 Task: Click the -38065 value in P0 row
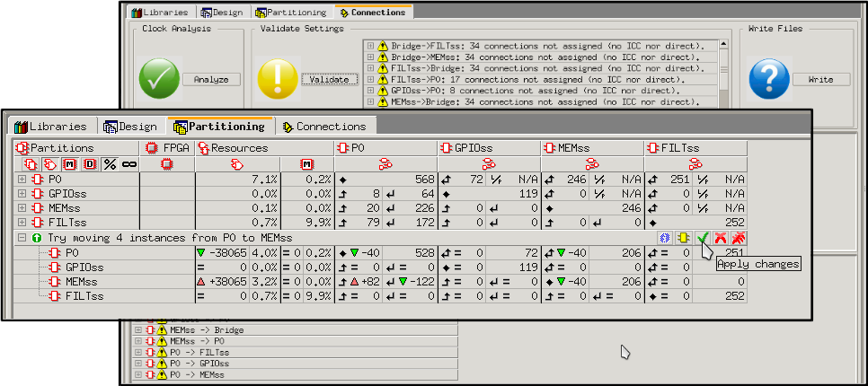[x=228, y=253]
